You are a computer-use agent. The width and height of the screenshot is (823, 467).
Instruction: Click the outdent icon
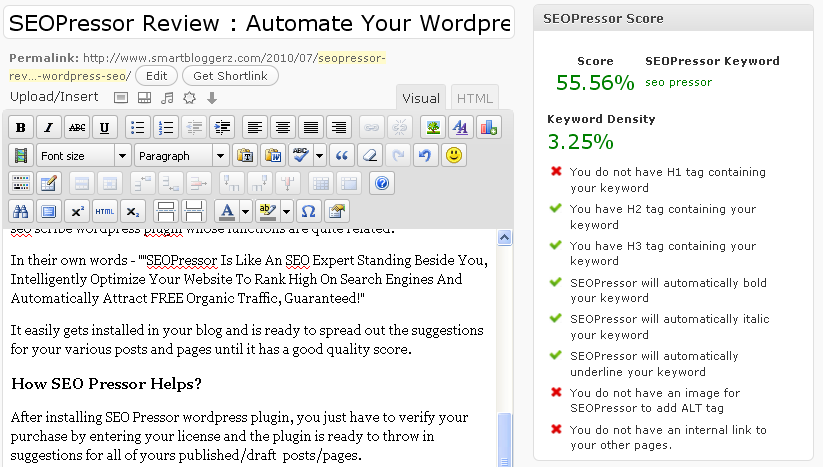click(194, 128)
